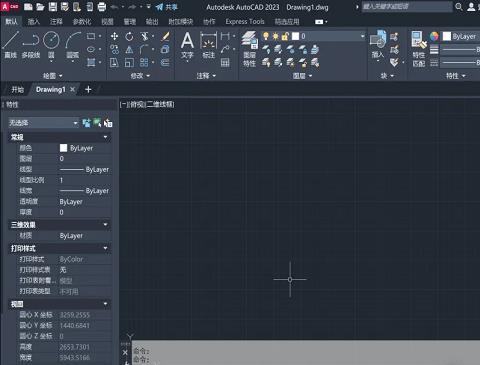
Task: Activate the Offset tool
Action: click(x=165, y=63)
